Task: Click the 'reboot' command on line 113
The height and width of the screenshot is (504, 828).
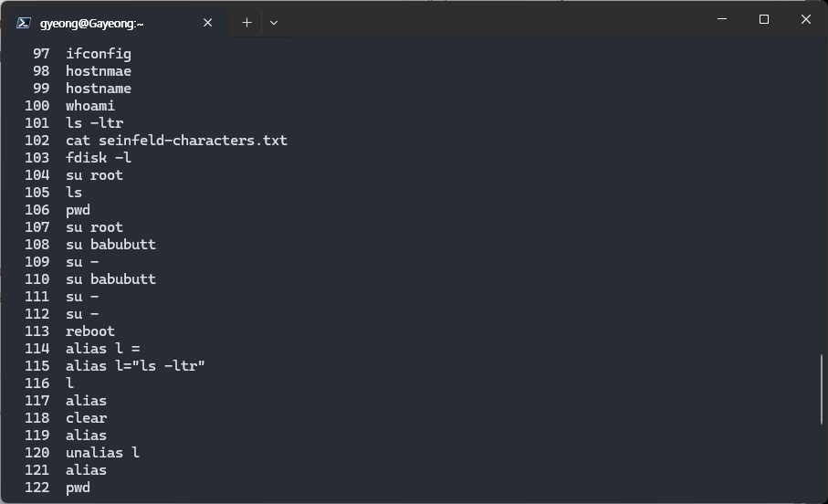Action: [90, 331]
